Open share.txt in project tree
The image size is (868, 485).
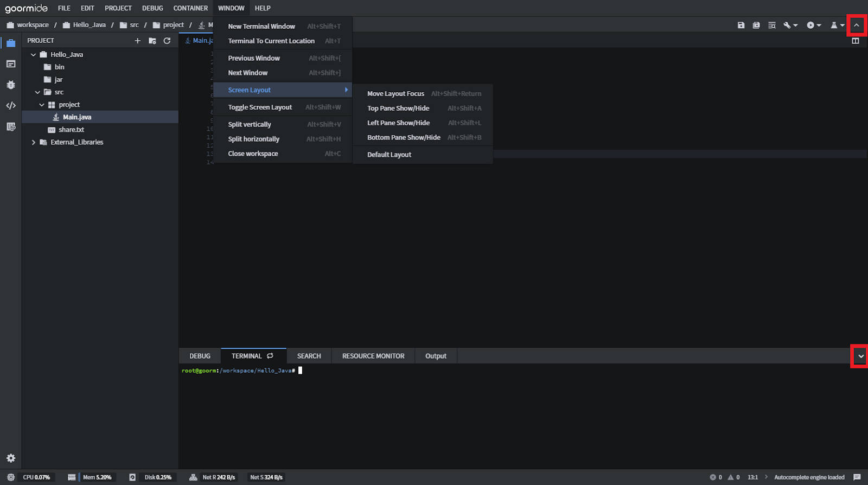(71, 130)
